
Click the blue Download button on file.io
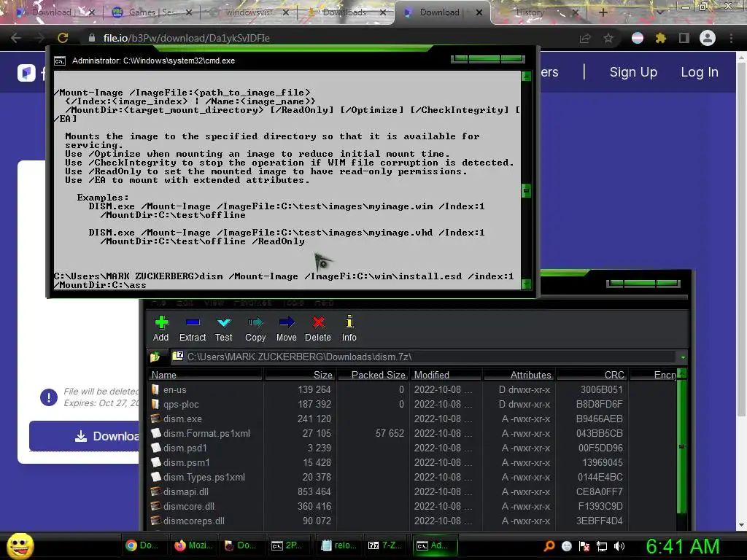(85, 436)
